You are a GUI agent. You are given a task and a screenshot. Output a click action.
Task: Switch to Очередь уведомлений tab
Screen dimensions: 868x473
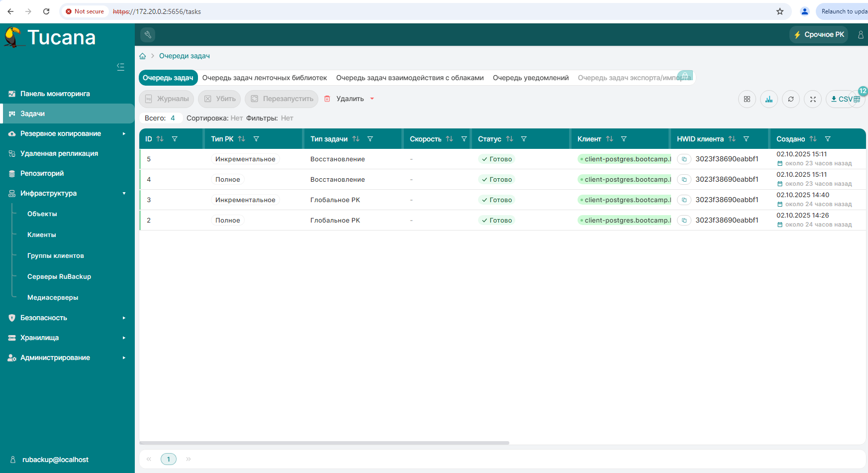pyautogui.click(x=530, y=78)
